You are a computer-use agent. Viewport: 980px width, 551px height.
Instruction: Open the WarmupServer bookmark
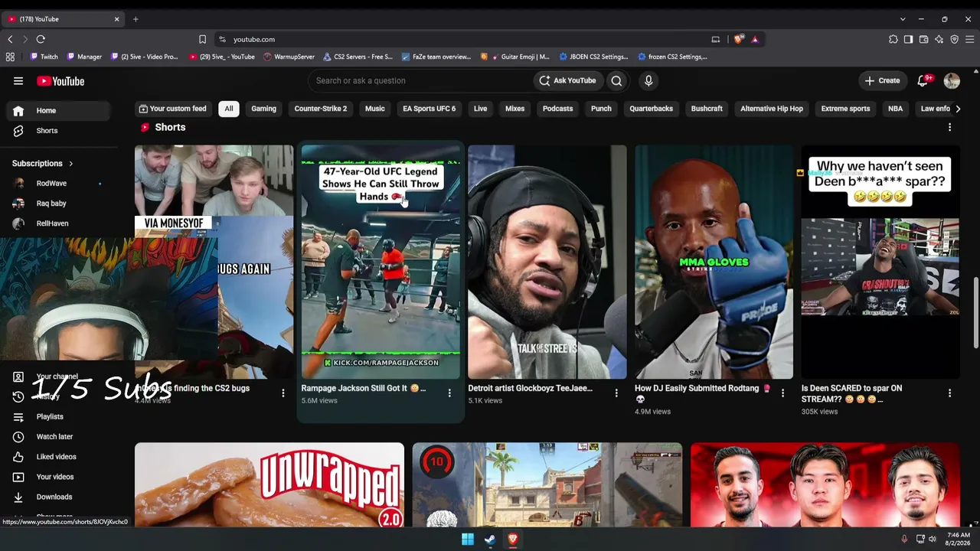(289, 57)
